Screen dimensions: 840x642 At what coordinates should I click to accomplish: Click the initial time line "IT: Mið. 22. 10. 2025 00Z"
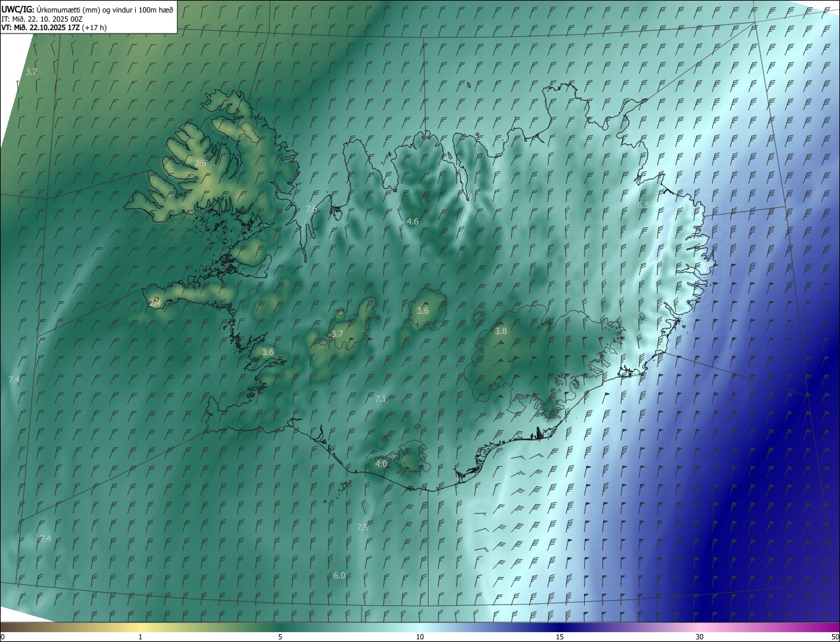(42, 18)
